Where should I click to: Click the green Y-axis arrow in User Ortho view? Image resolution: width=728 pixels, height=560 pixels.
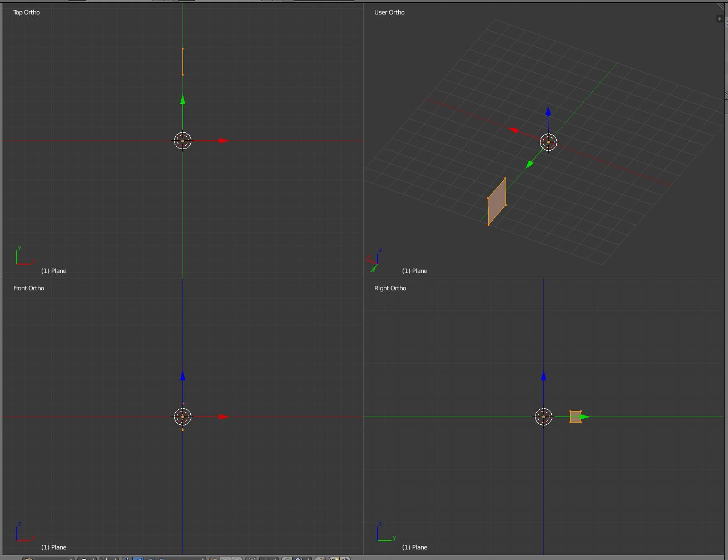(529, 163)
